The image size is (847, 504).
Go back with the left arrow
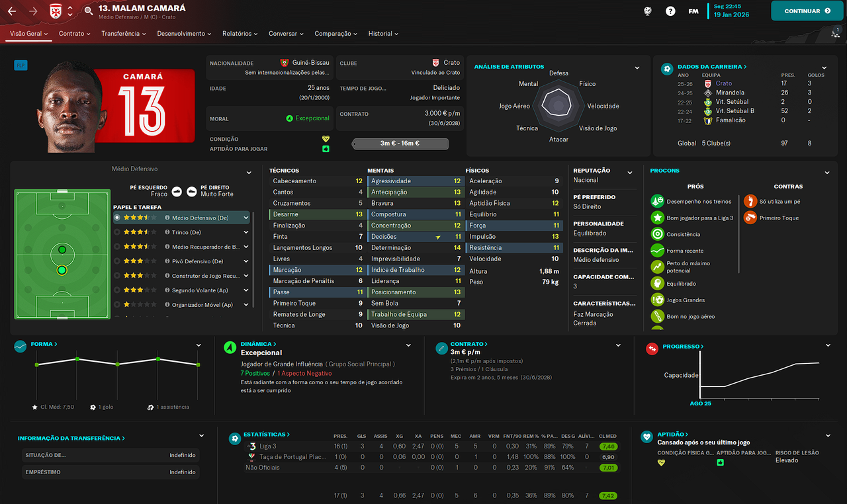(12, 11)
